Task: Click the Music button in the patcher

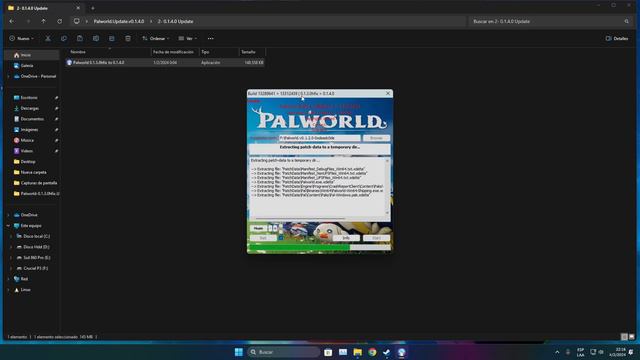Action: pos(258,228)
